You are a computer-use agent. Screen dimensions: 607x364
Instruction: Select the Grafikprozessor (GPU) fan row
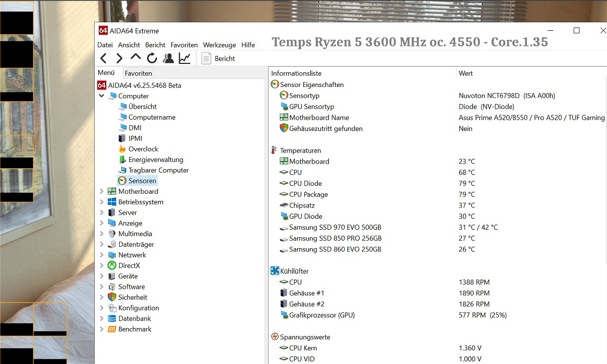[437, 315]
